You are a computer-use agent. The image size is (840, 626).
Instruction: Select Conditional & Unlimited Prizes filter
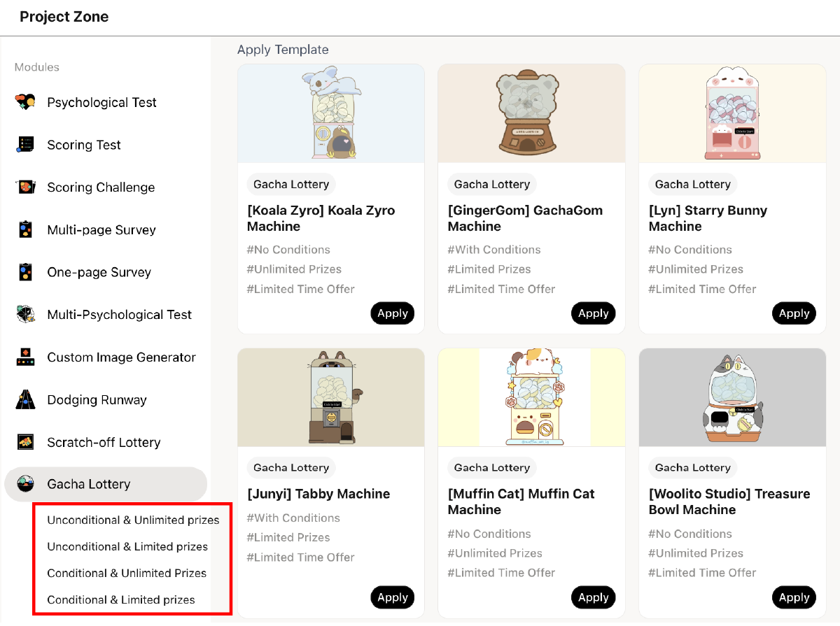point(127,574)
